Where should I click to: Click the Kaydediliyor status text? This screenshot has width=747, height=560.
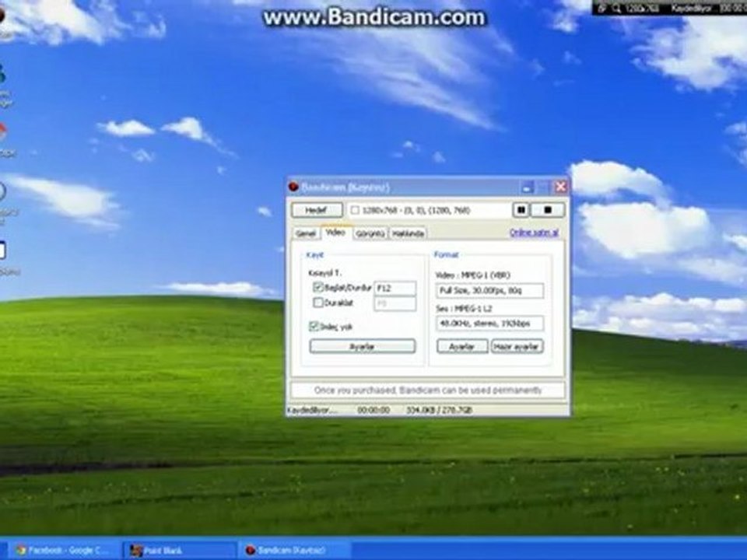pyautogui.click(x=312, y=410)
